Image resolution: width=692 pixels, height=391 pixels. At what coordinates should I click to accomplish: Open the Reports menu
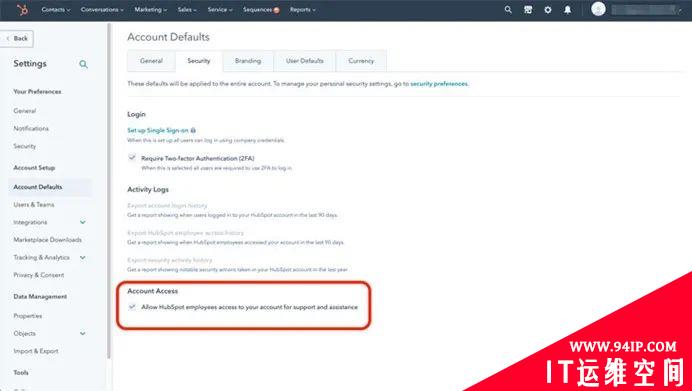point(302,9)
